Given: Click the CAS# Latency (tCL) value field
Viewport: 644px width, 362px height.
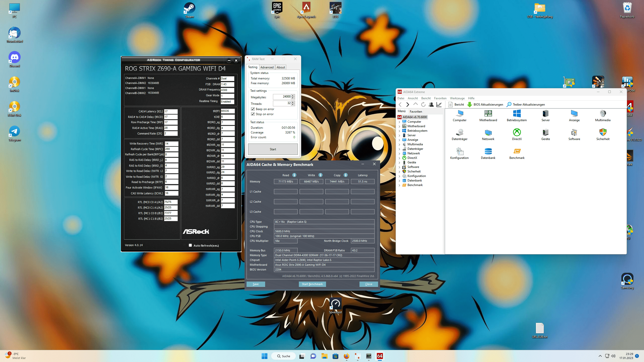Looking at the screenshot, I should tap(171, 111).
